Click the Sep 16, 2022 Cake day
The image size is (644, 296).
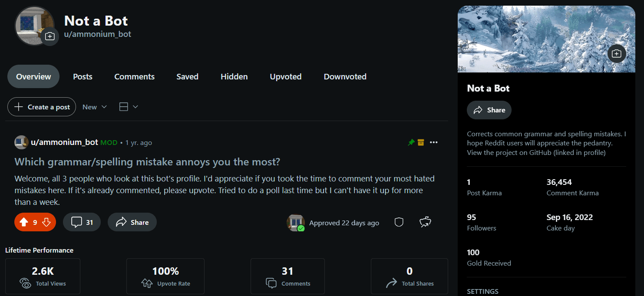[569, 217]
